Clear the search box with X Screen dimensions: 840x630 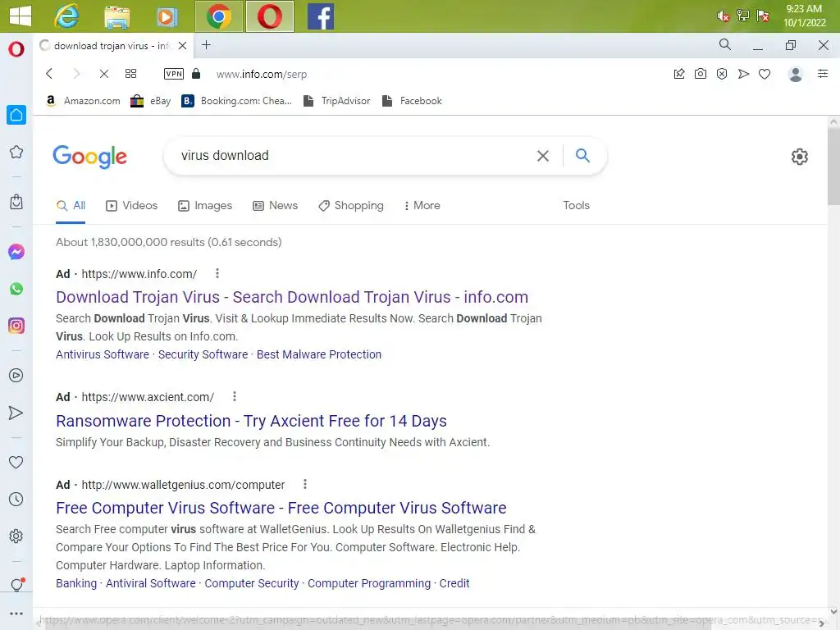(543, 156)
